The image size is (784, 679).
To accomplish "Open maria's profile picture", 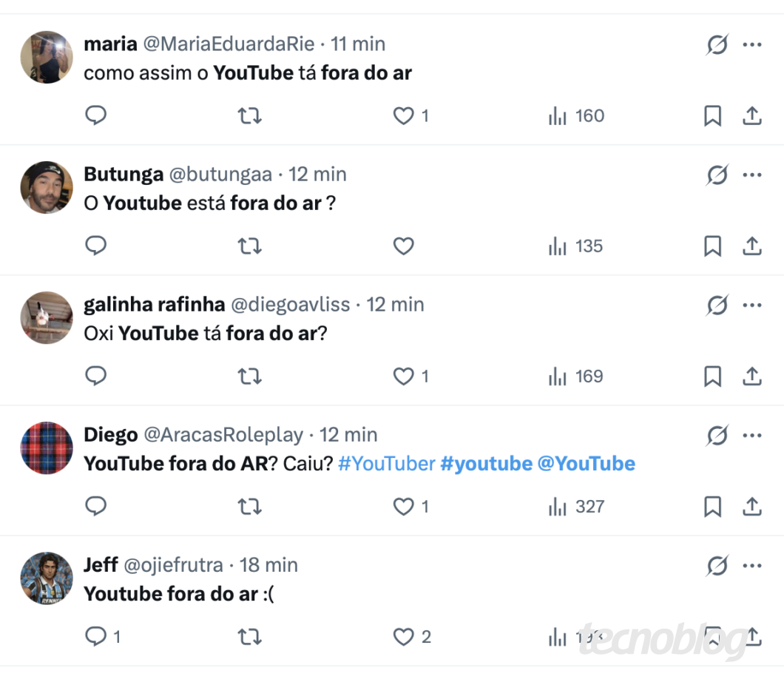I will pyautogui.click(x=47, y=57).
